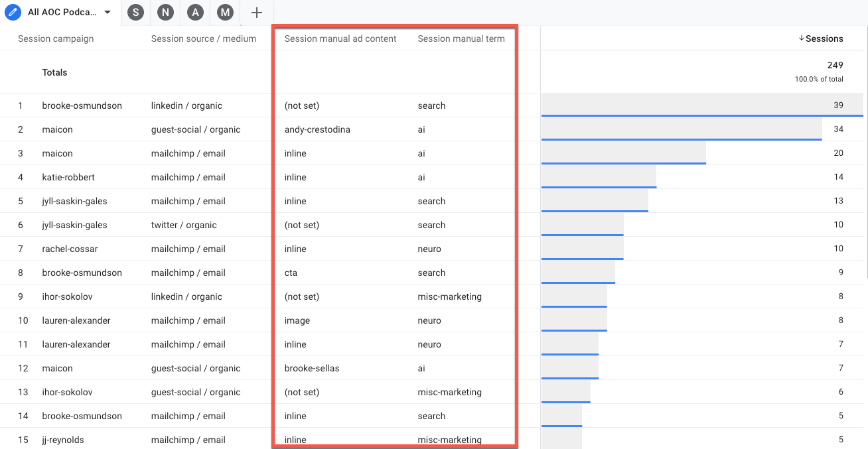The height and width of the screenshot is (449, 868).
Task: Click search term in row 1
Action: 431,105
